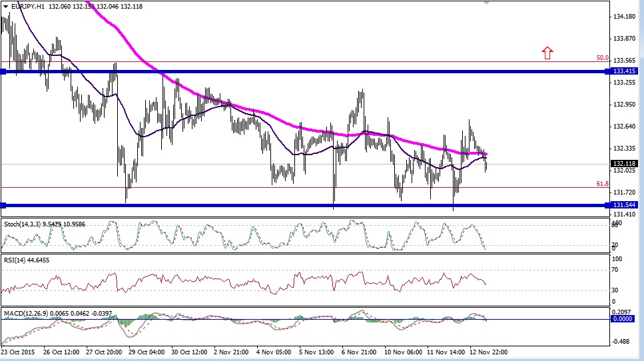Select the 133.415 blue horizontal line price label

(x=624, y=71)
